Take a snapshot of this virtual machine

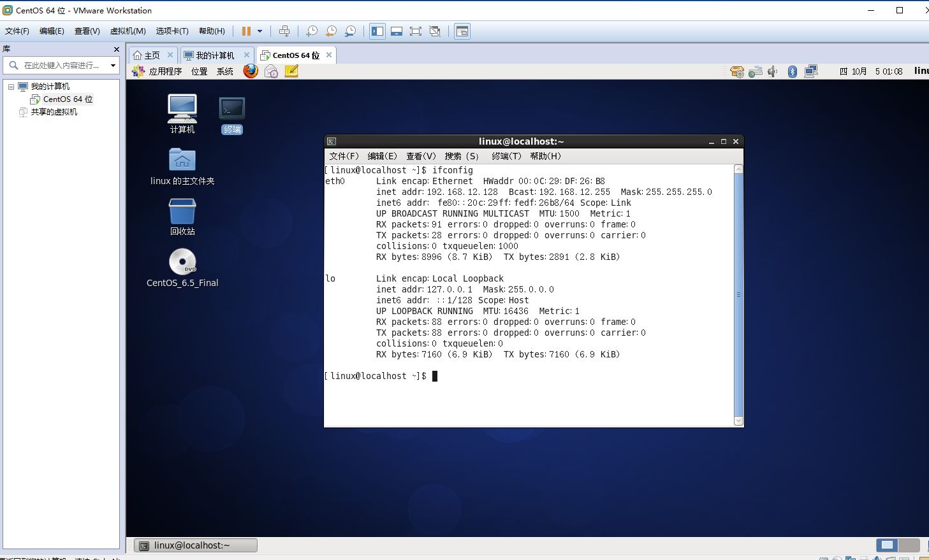[x=312, y=31]
